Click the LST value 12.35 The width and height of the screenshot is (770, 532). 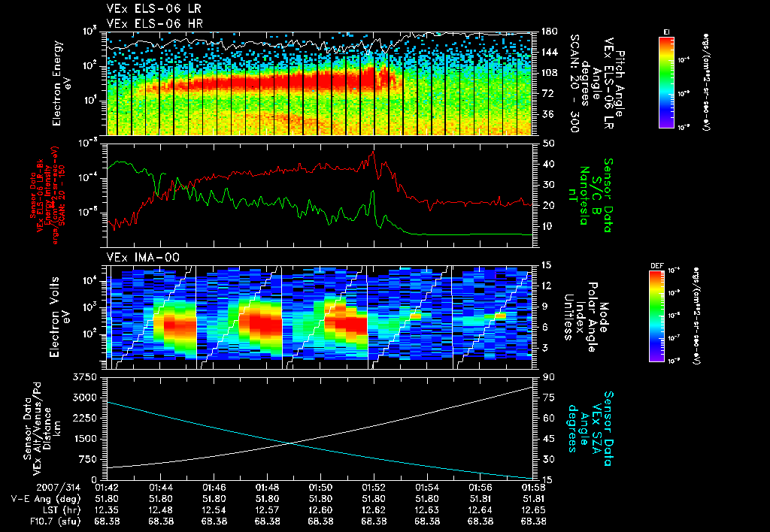(x=107, y=510)
